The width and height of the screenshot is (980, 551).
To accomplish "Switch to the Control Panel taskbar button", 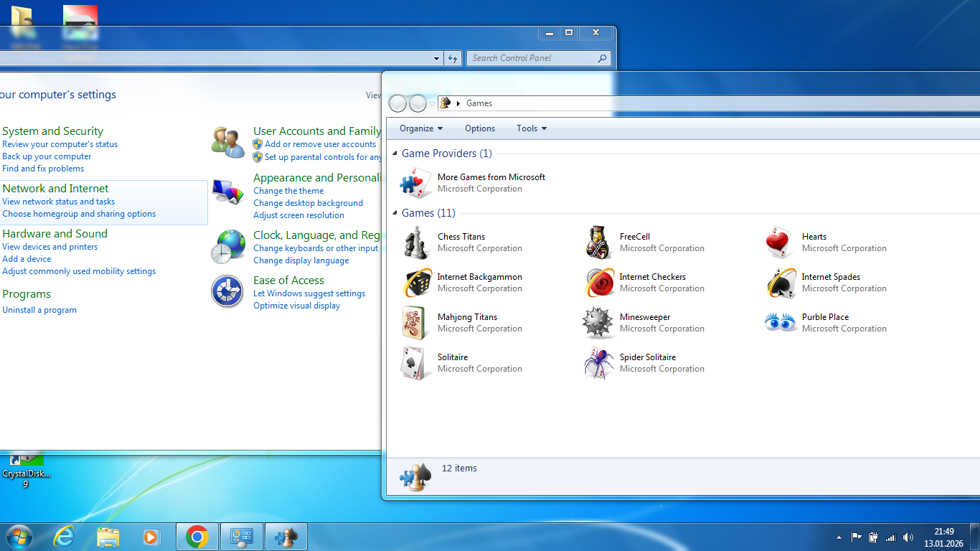I will 241,537.
